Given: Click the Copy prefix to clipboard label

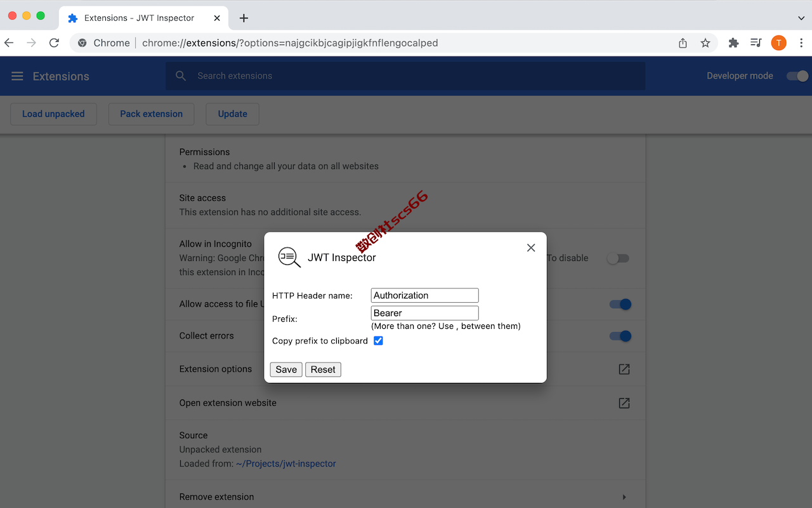Looking at the screenshot, I should coord(320,341).
